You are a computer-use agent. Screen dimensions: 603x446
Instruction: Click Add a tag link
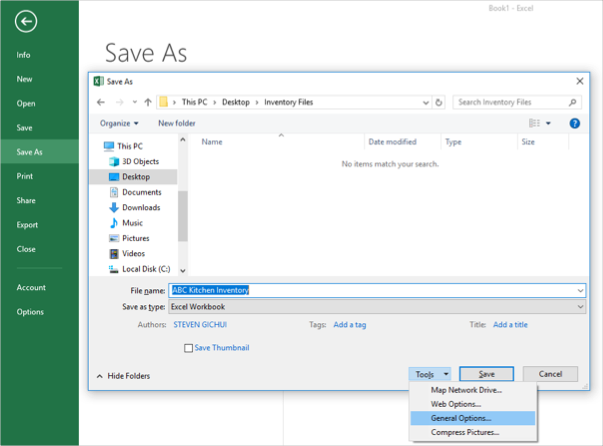pos(349,325)
